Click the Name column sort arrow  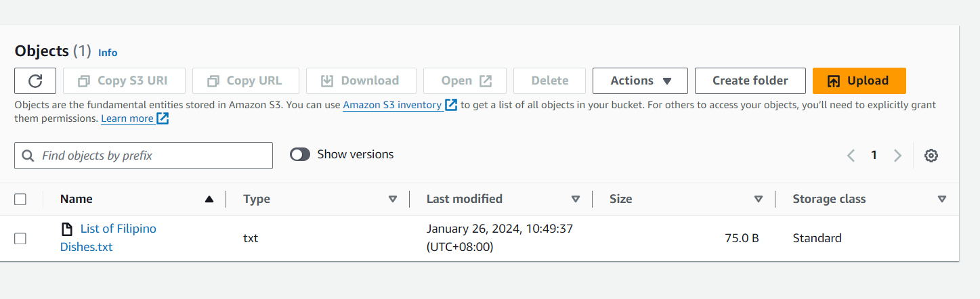pos(209,199)
